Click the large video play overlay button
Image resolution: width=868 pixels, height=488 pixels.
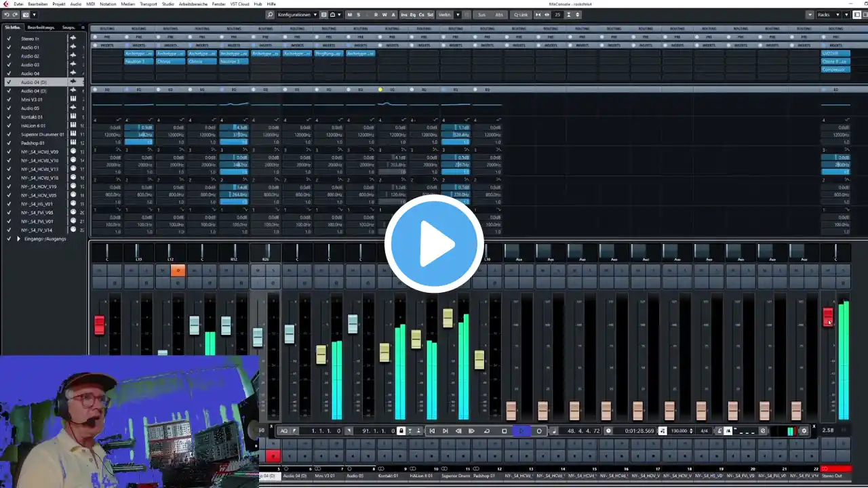434,244
